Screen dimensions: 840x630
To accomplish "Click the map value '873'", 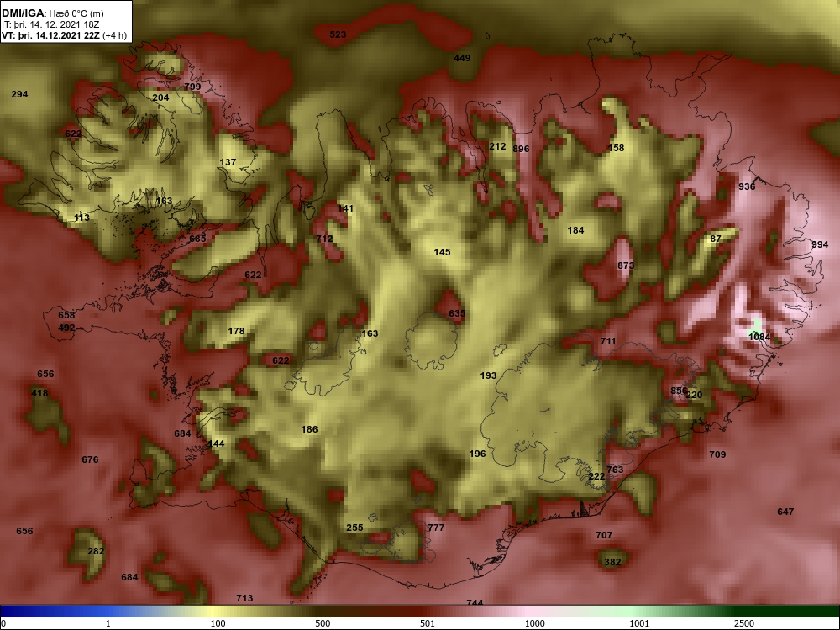I will (x=626, y=265).
